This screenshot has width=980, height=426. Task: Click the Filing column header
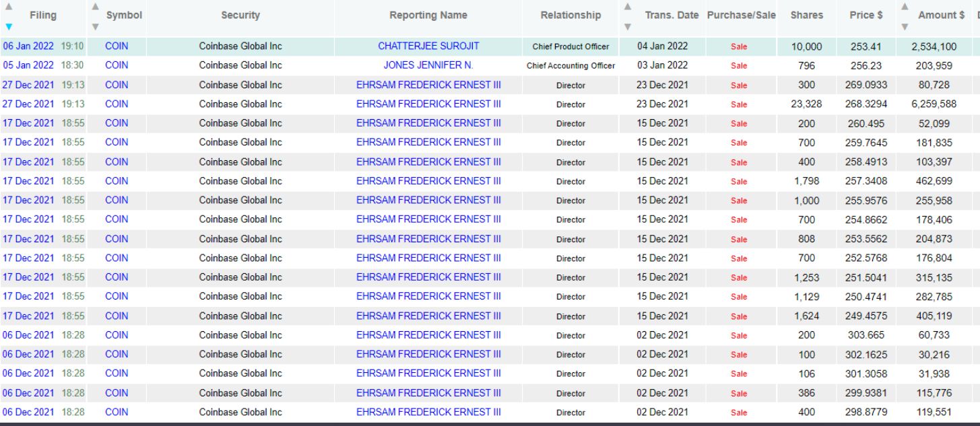[43, 15]
